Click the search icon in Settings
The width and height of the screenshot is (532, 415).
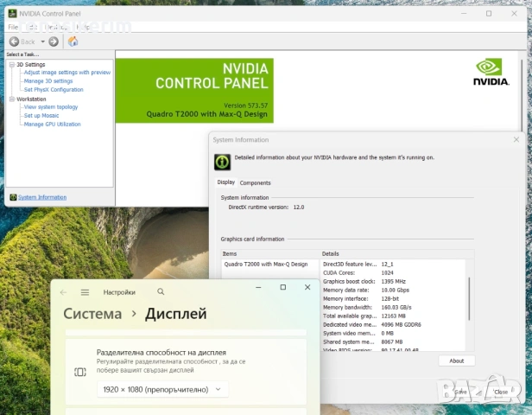coord(161,292)
